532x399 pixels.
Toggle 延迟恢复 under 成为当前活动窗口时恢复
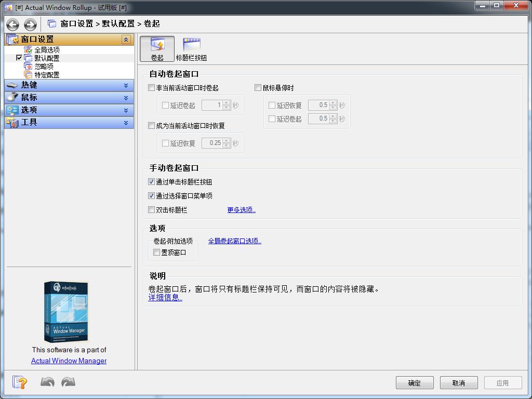point(166,143)
